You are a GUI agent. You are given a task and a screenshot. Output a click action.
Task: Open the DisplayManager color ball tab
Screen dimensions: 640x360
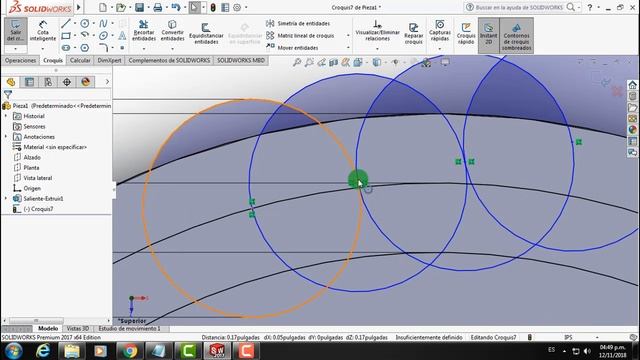click(85, 82)
